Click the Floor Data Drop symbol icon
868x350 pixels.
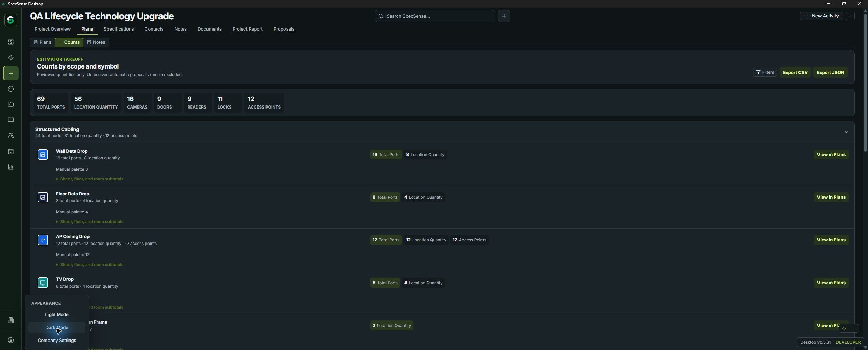click(43, 197)
